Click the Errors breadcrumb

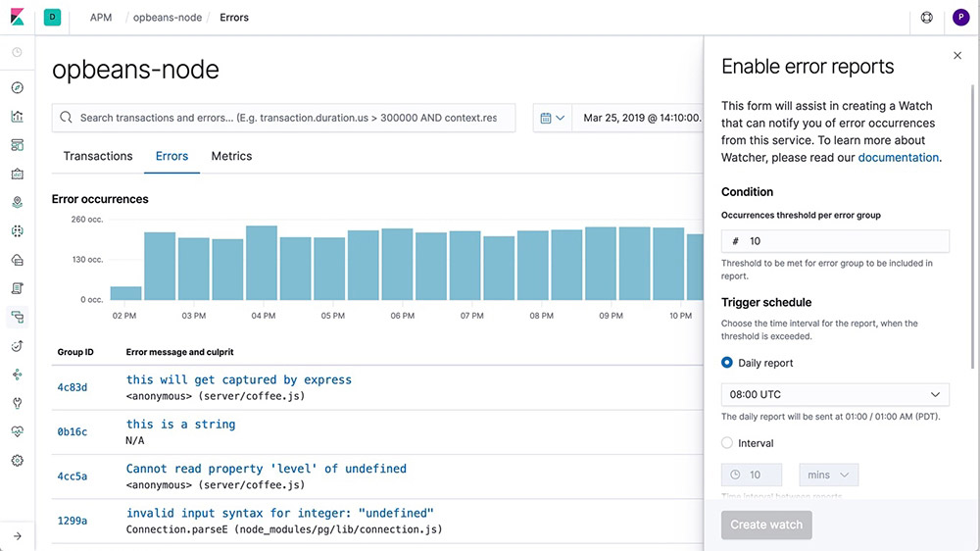click(x=234, y=18)
